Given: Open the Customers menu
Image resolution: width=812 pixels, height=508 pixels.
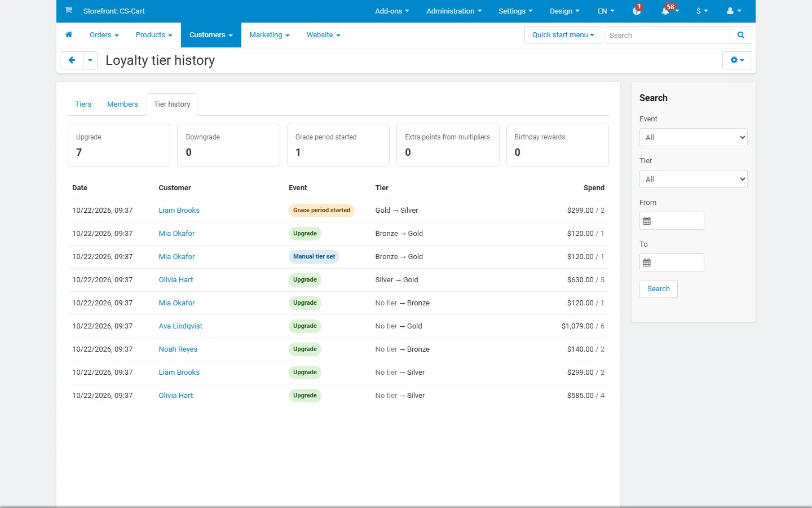Looking at the screenshot, I should (211, 35).
